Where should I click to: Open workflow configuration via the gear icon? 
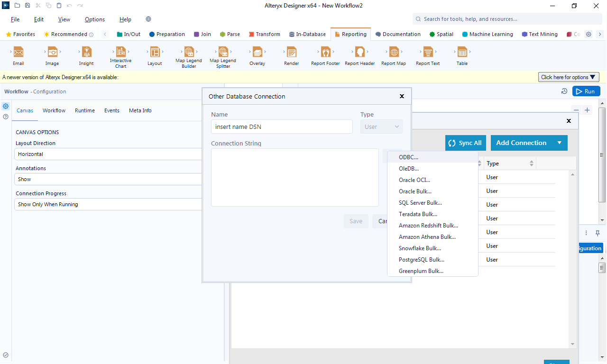[6, 106]
